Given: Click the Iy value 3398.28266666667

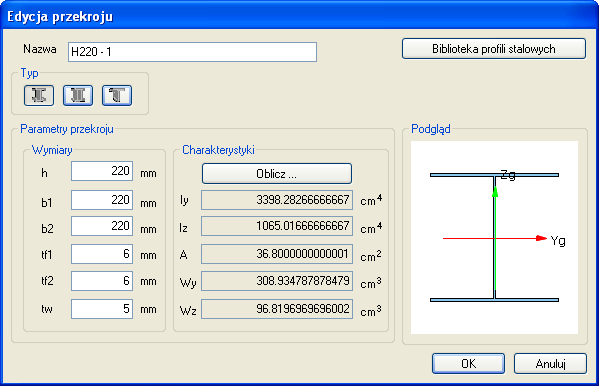Looking at the screenshot, I should tap(277, 200).
